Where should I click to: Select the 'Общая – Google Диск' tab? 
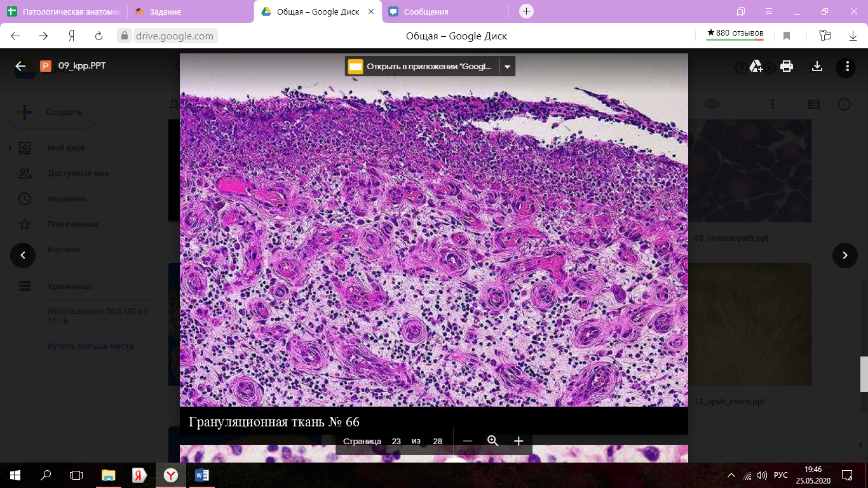click(x=318, y=11)
